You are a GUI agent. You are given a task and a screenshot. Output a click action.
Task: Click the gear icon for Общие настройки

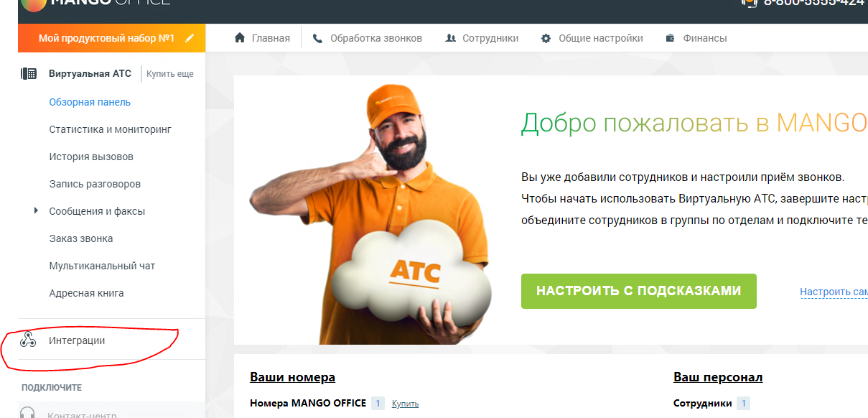(546, 38)
